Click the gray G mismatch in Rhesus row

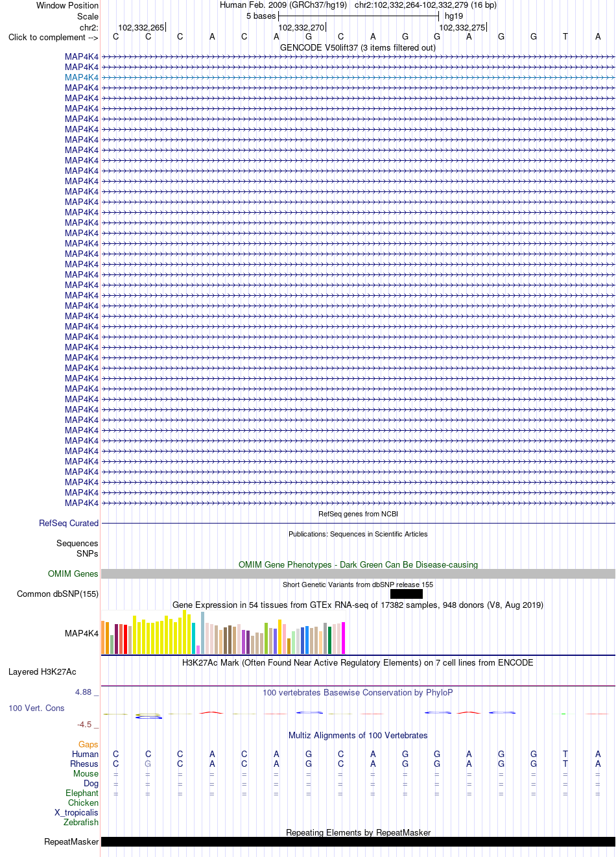click(x=148, y=764)
